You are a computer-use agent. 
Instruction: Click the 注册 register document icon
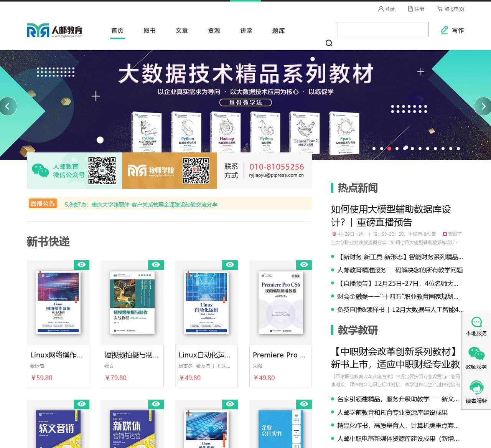[410, 9]
